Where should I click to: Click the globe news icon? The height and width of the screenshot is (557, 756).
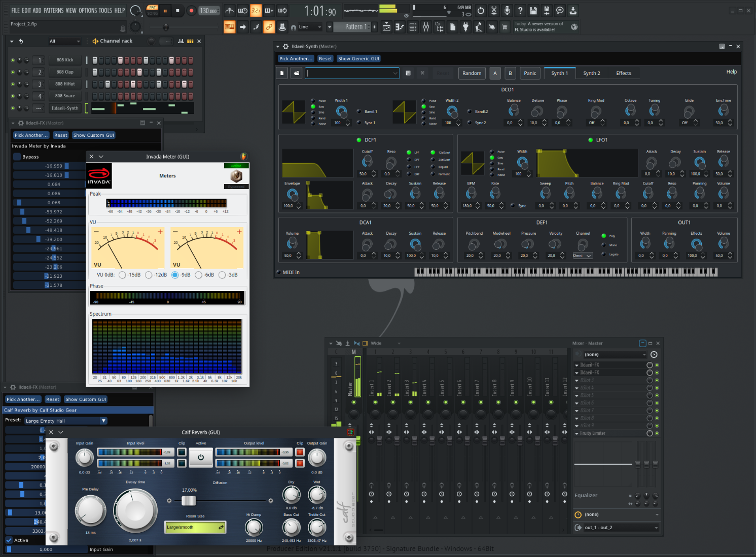[574, 27]
